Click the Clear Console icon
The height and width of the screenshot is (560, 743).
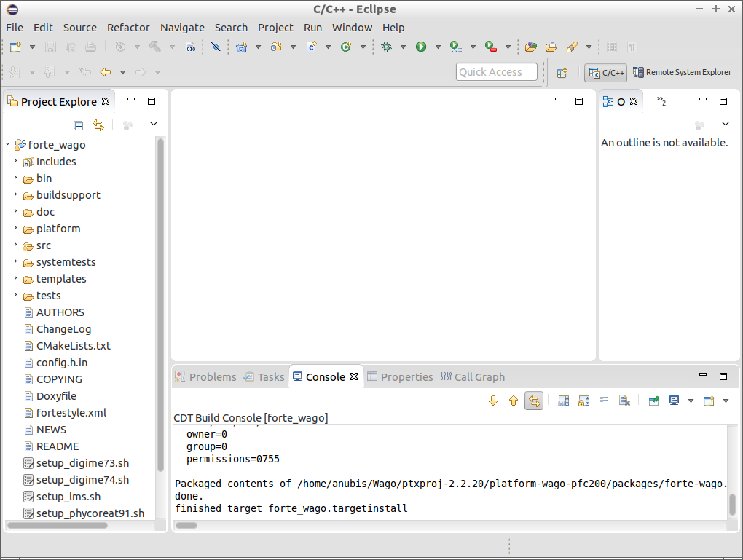pos(624,401)
